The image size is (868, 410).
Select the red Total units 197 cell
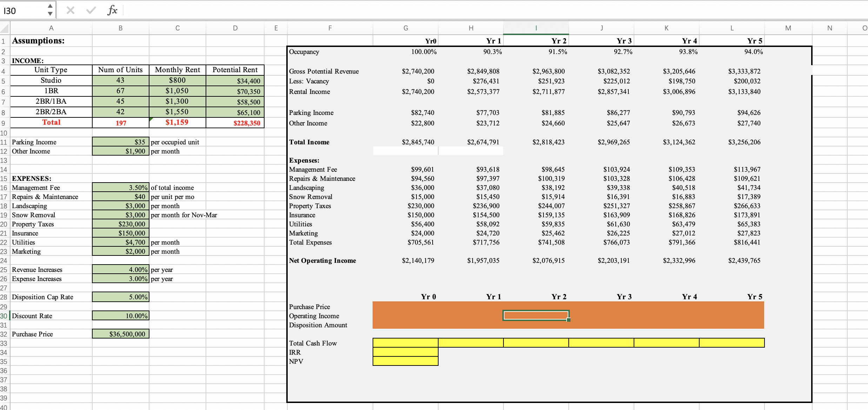tap(121, 123)
